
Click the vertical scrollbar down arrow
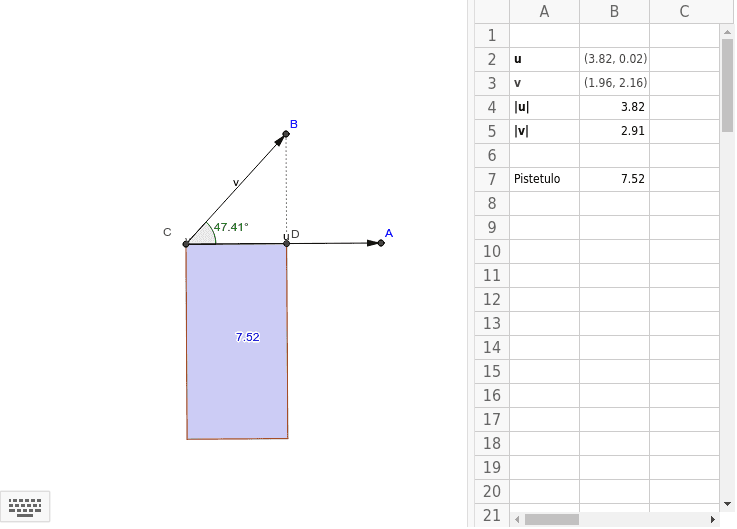click(727, 504)
